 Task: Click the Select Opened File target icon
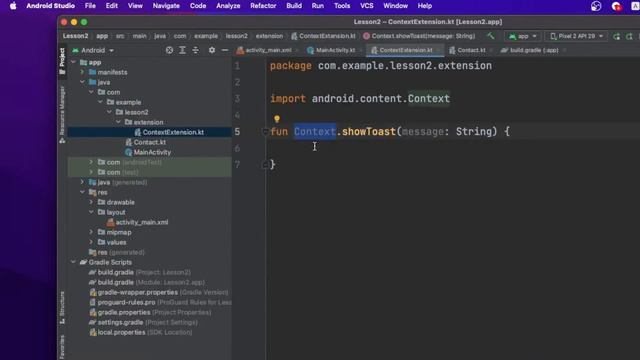click(169, 50)
